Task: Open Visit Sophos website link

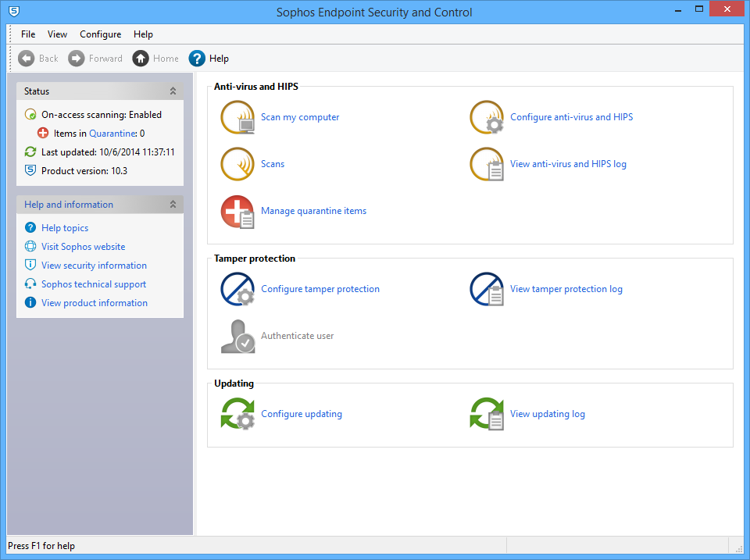Action: [x=83, y=247]
